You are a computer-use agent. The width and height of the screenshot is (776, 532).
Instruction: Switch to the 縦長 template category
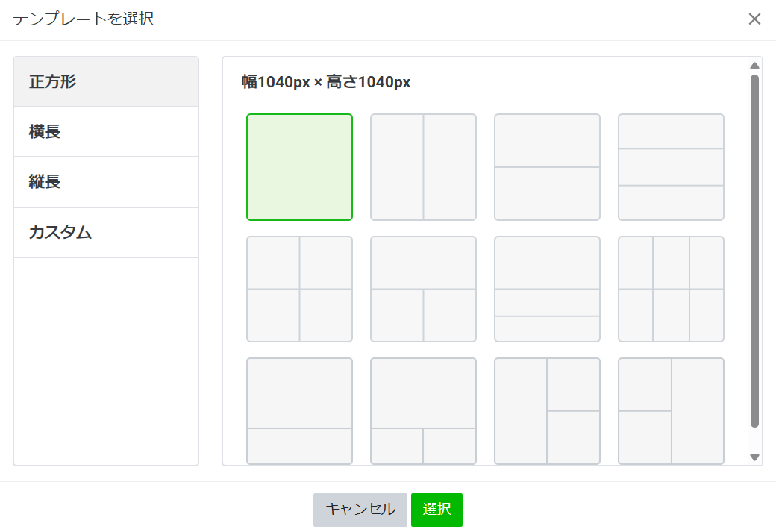[106, 182]
